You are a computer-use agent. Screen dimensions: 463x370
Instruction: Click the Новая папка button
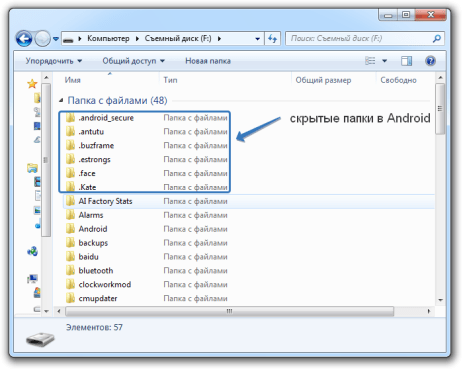click(x=208, y=61)
